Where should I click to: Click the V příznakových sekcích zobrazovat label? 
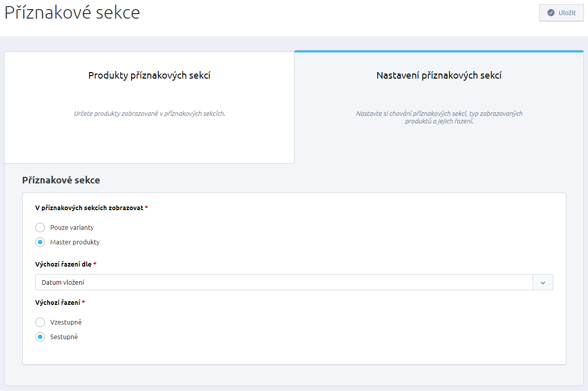[89, 208]
